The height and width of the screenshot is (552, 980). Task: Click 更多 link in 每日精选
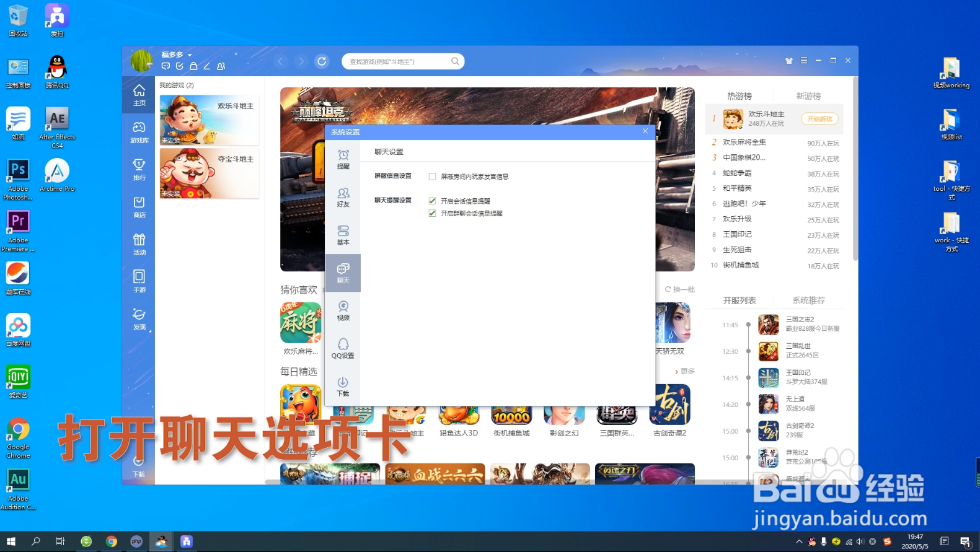(x=685, y=371)
